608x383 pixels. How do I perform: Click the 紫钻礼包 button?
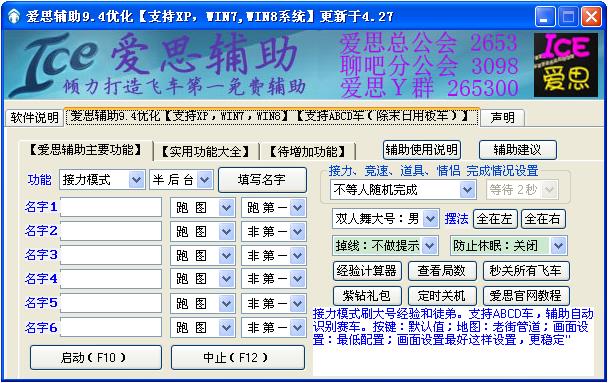coord(367,296)
